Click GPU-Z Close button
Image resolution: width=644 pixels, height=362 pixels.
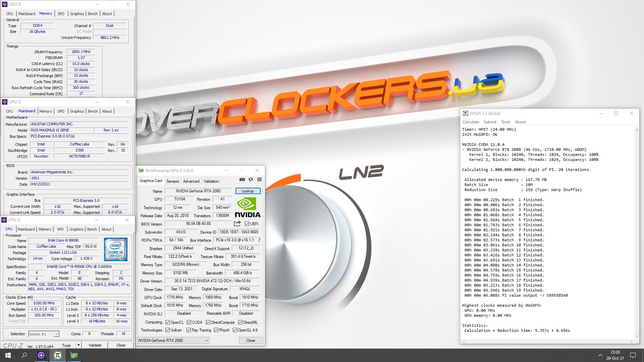251,341
